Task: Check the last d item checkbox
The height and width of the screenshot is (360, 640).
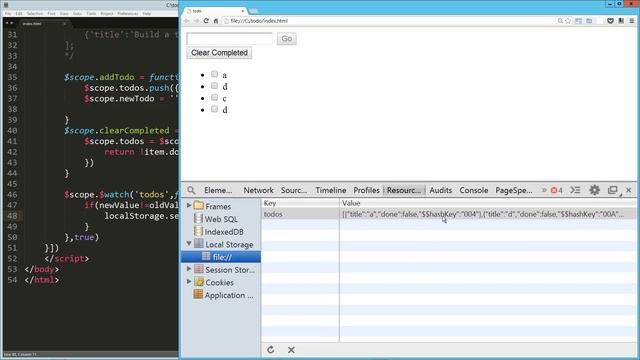Action: coord(215,109)
